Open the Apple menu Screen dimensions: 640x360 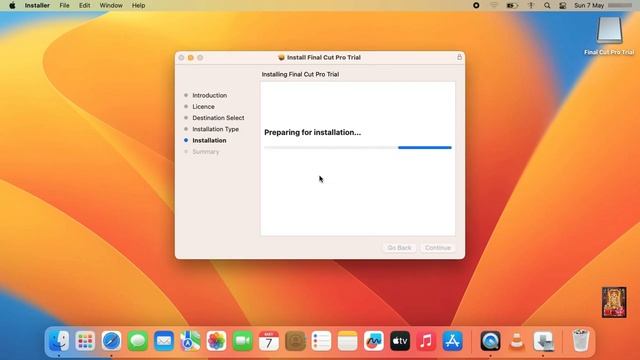click(12, 5)
